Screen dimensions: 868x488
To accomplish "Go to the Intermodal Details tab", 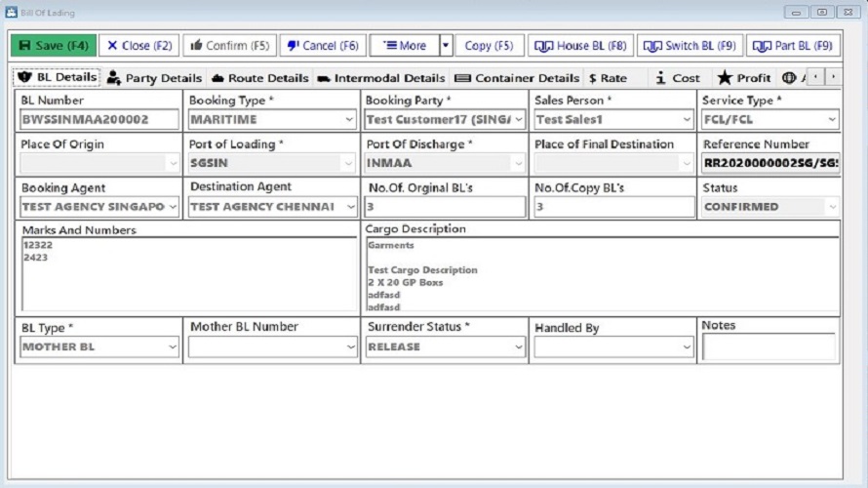I will (380, 78).
